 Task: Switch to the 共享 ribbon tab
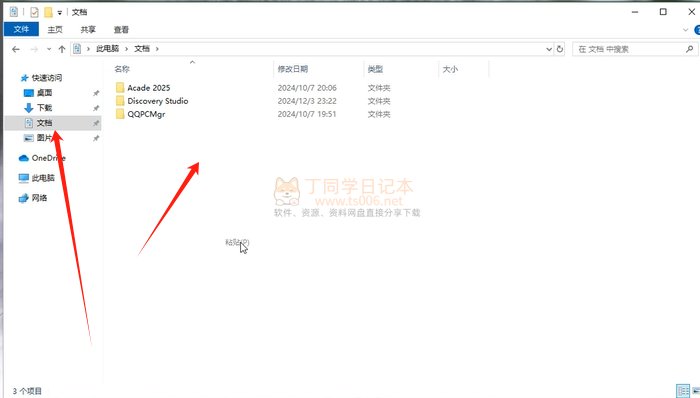pyautogui.click(x=88, y=29)
